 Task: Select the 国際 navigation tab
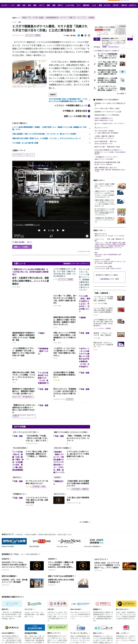point(48,5)
